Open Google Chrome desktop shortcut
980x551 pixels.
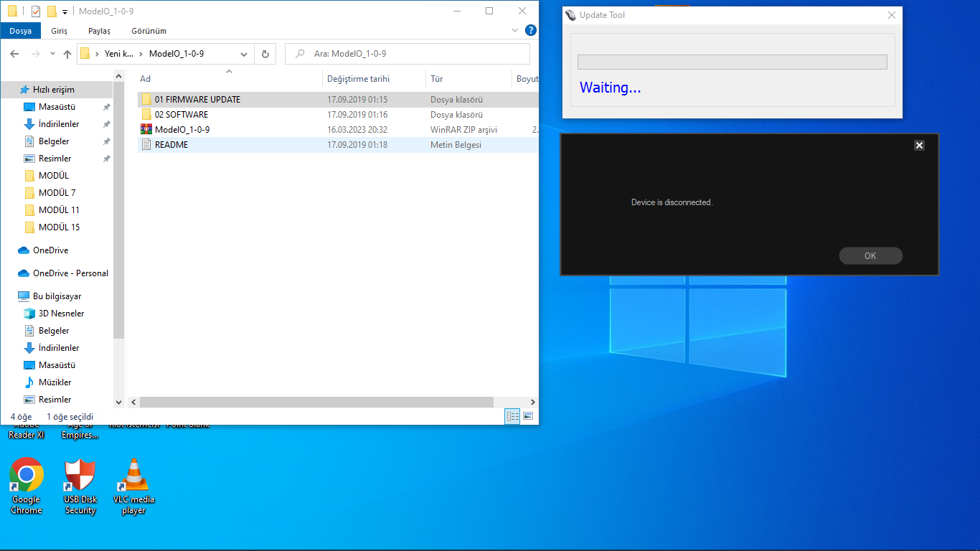click(x=27, y=475)
